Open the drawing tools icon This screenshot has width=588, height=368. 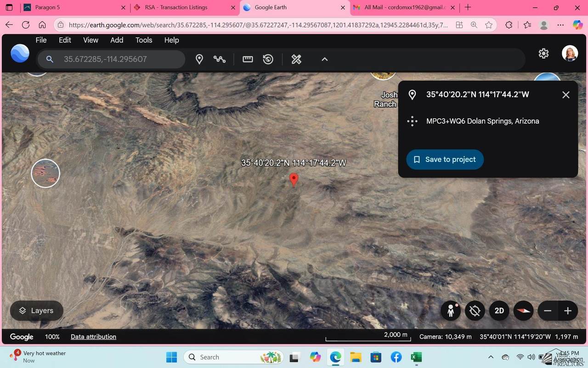coord(296,59)
